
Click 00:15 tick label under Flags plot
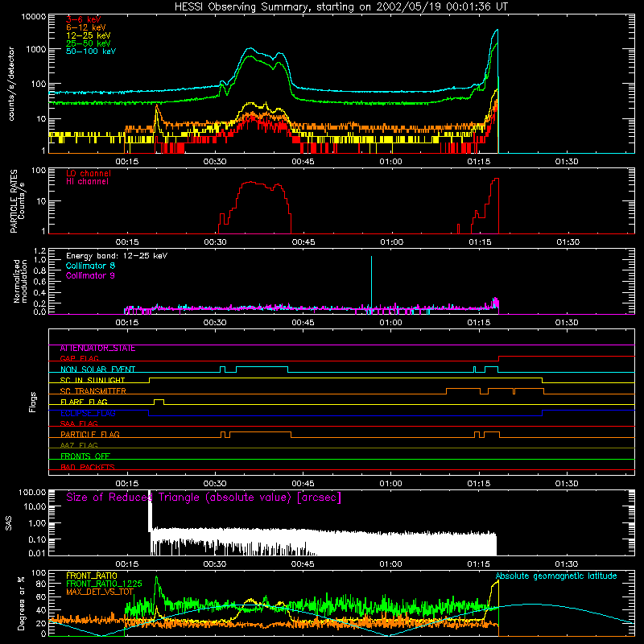127,484
